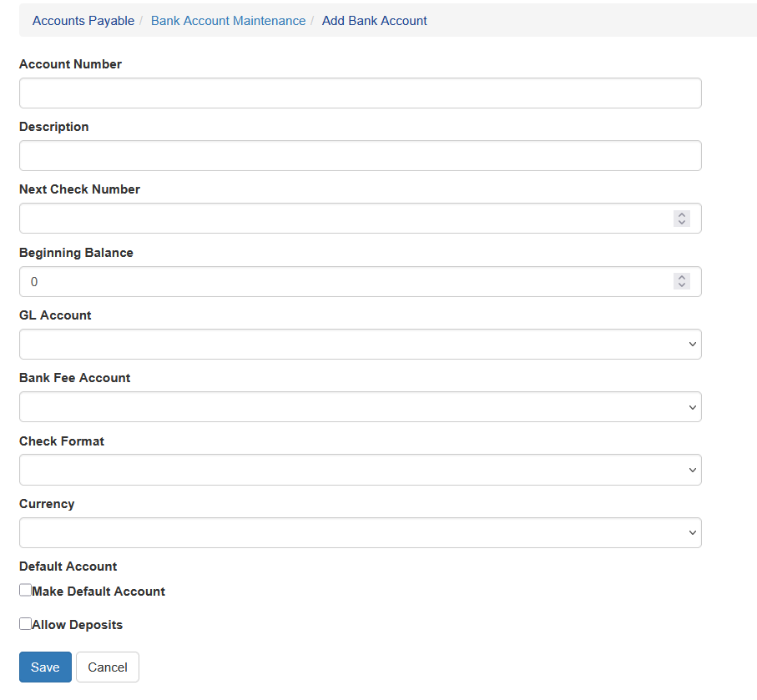The image size is (757, 700).
Task: Increase Beginning Balance with up arrow
Action: [x=681, y=277]
